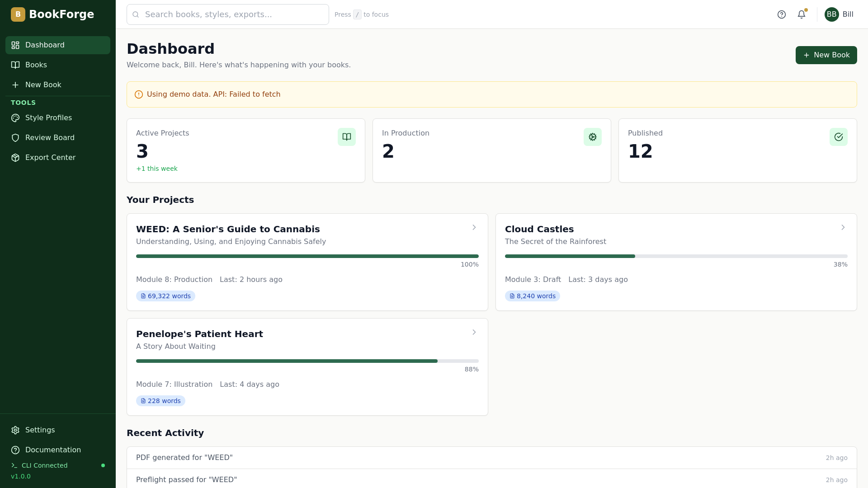Select New Book in the sidebar
Screen dimensions: 868x488
click(58, 85)
